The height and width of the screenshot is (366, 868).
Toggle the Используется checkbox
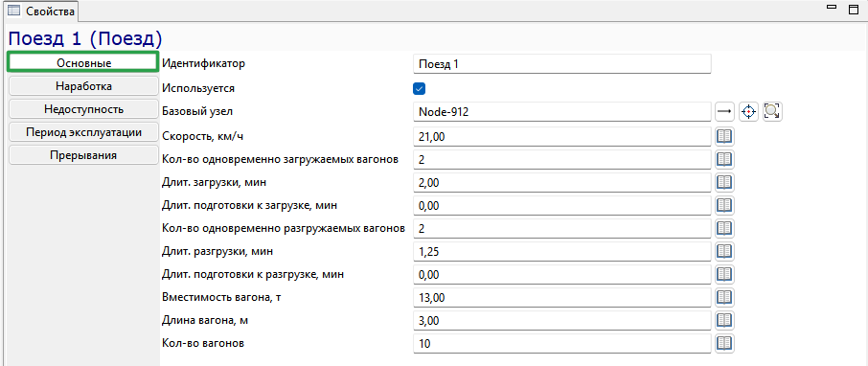click(x=419, y=88)
